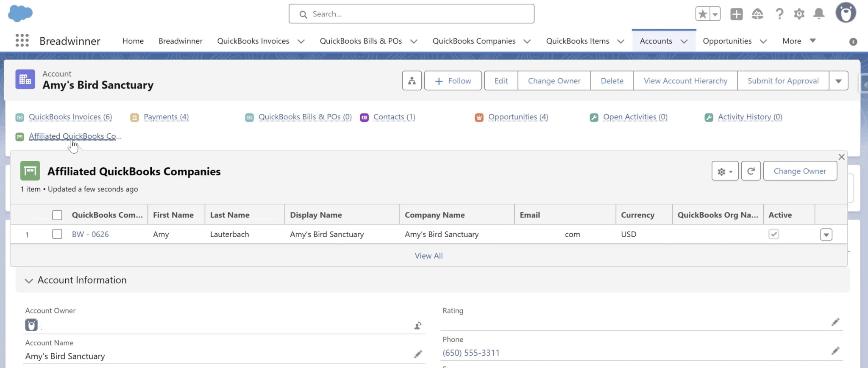
Task: Open the App Launcher grid icon
Action: click(22, 41)
